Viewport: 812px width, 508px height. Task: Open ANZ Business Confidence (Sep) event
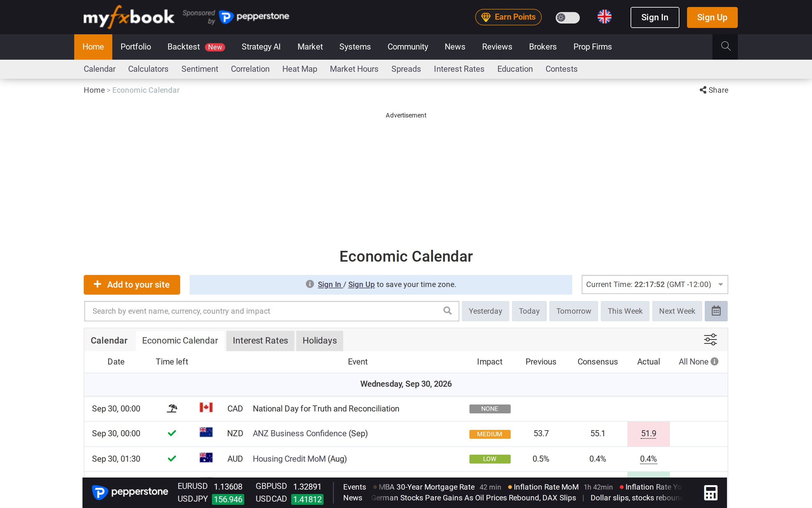[x=310, y=433]
